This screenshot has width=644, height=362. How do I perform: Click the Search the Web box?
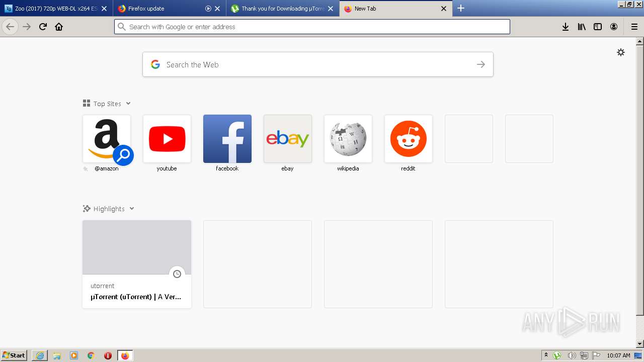[x=318, y=64]
